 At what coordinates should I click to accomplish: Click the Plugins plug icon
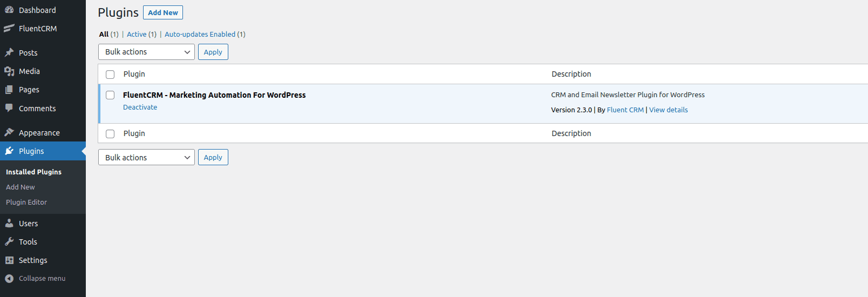point(9,151)
